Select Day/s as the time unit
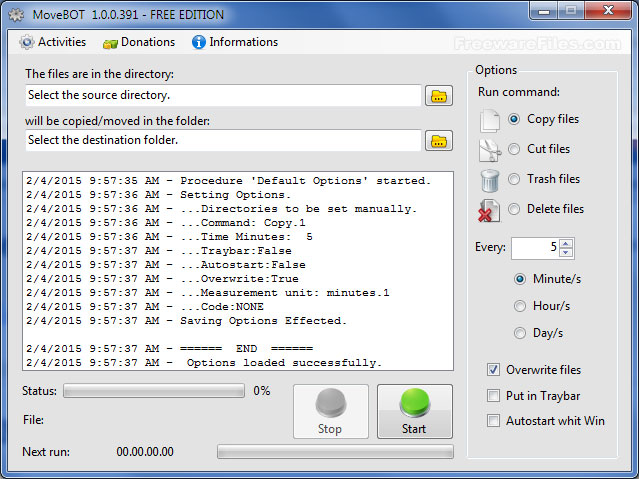Image resolution: width=639 pixels, height=479 pixels. coord(521,333)
